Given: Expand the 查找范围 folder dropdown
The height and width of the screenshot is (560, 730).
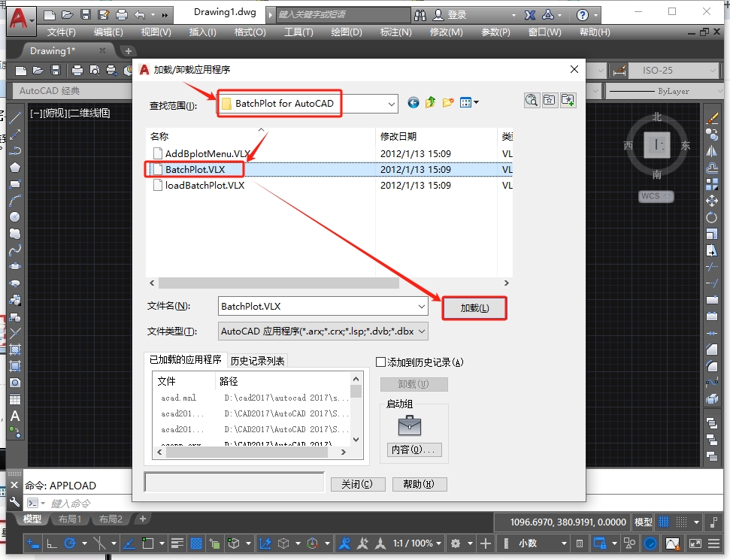Looking at the screenshot, I should point(392,104).
